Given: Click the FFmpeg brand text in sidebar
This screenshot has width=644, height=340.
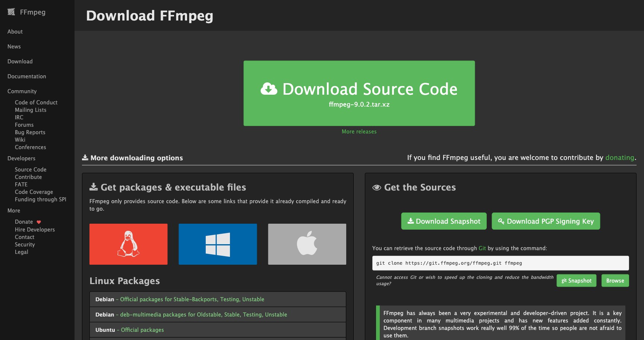Looking at the screenshot, I should pyautogui.click(x=33, y=12).
